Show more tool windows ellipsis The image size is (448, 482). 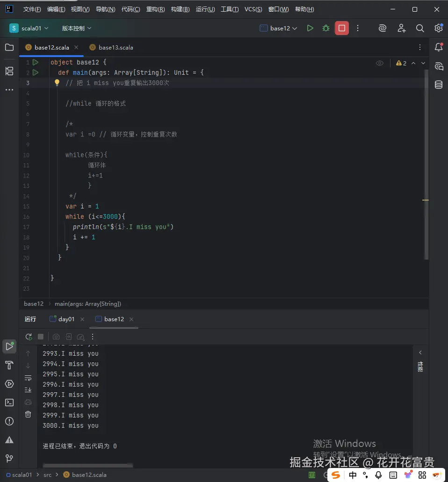point(9,90)
